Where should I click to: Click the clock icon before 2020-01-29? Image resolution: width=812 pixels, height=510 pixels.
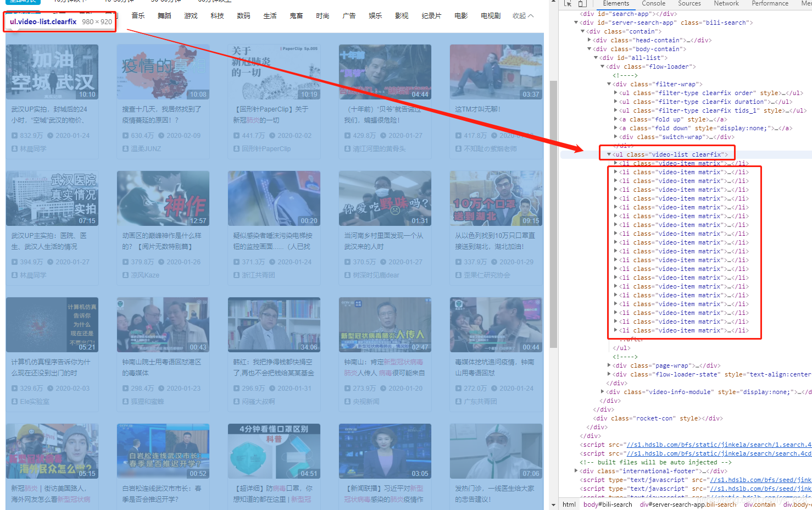click(x=494, y=262)
